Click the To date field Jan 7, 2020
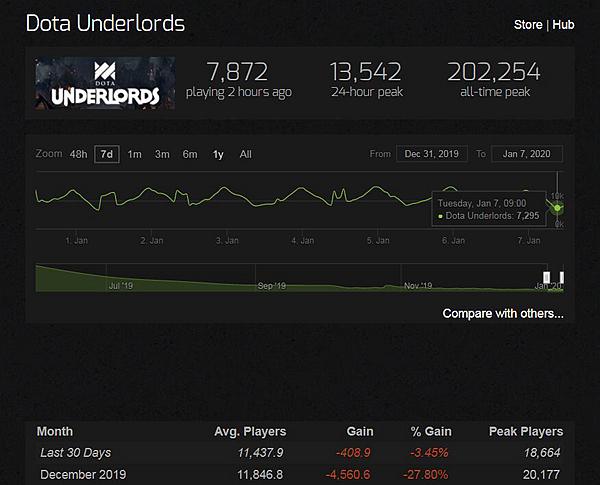The height and width of the screenshot is (485, 600). (x=527, y=154)
